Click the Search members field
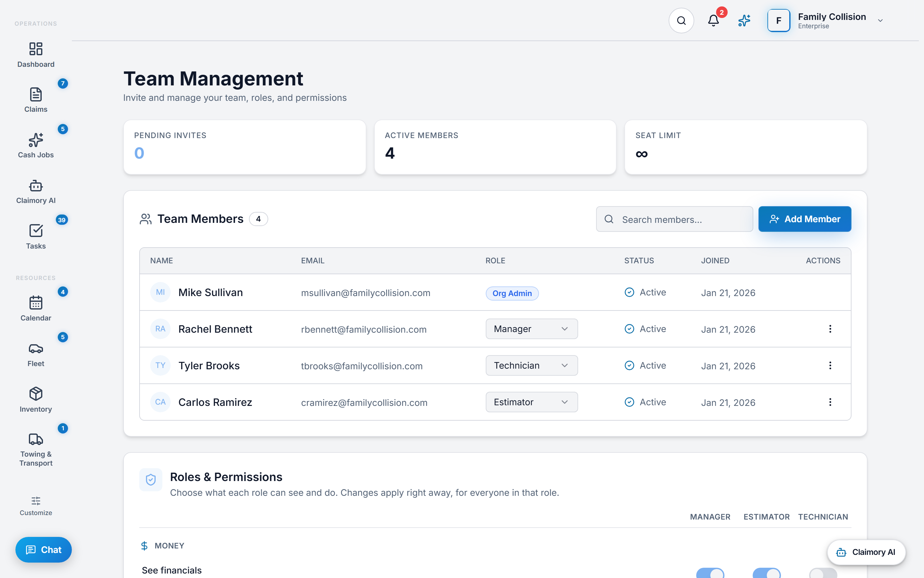This screenshot has height=578, width=924. [674, 219]
